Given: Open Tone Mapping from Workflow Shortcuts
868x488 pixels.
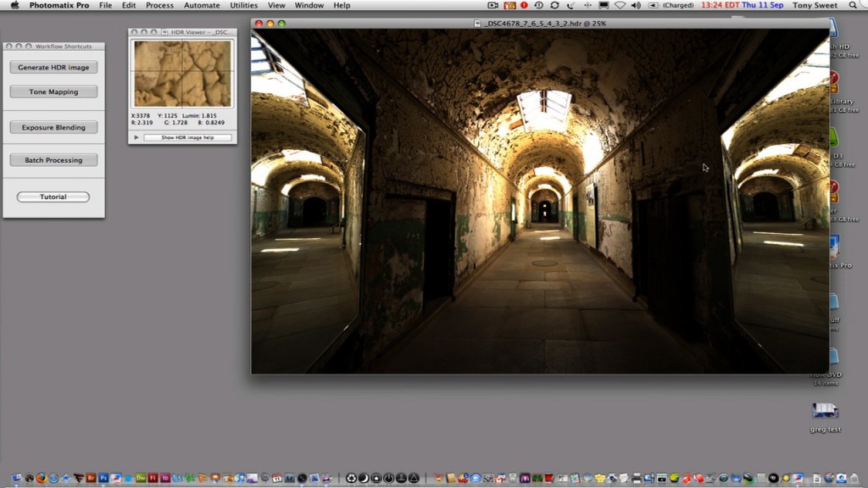Looking at the screenshot, I should coord(53,91).
